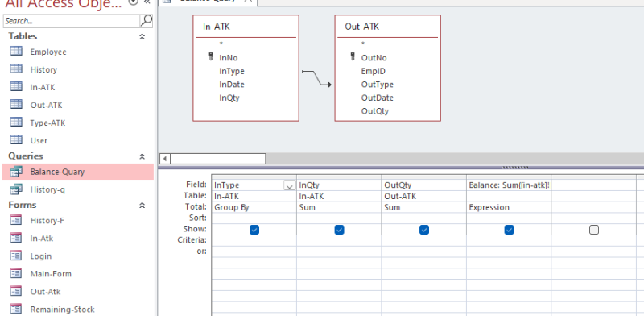Click the Remaining-Stock form icon
This screenshot has width=644, height=316.
(x=16, y=309)
